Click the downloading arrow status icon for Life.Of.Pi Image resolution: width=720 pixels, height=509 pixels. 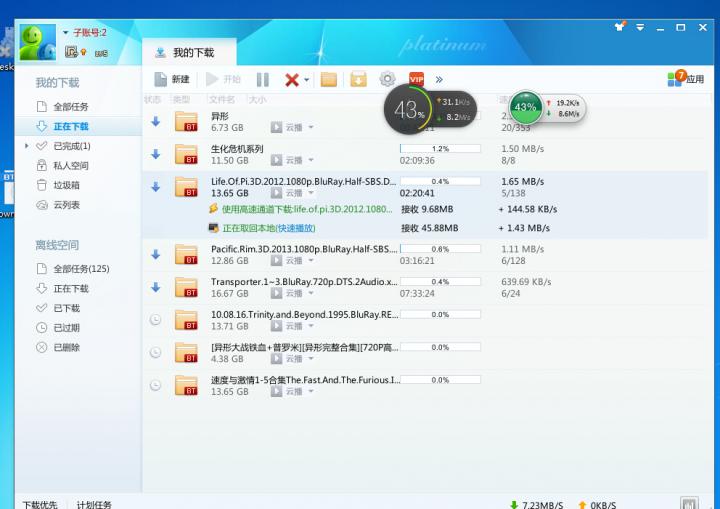click(x=156, y=187)
